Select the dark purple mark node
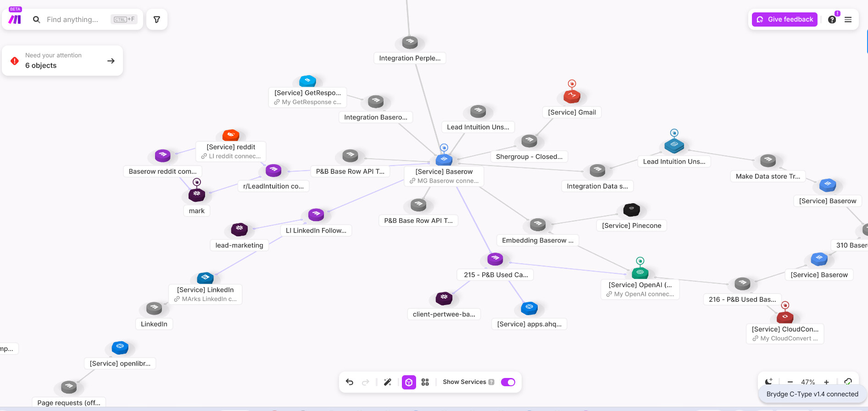This screenshot has width=868, height=411. pos(197,195)
